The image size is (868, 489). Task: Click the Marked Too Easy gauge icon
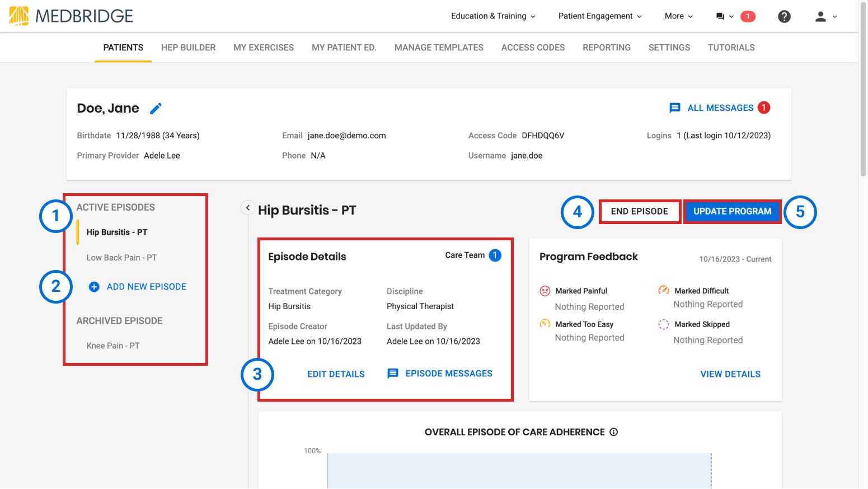point(545,323)
